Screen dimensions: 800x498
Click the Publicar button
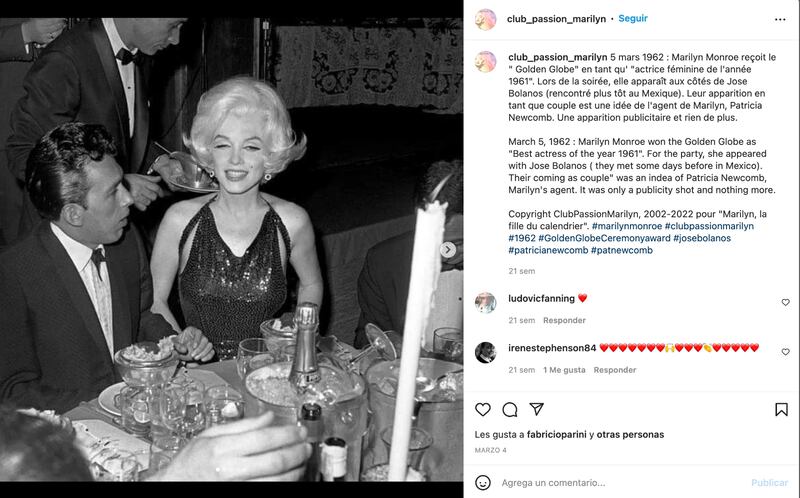[x=769, y=483]
